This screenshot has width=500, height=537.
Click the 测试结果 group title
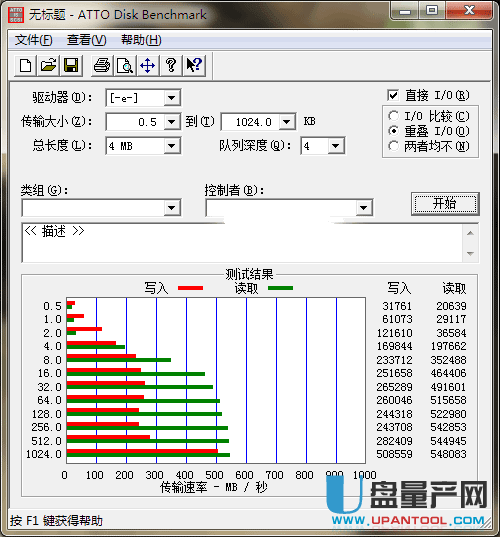pos(249,274)
